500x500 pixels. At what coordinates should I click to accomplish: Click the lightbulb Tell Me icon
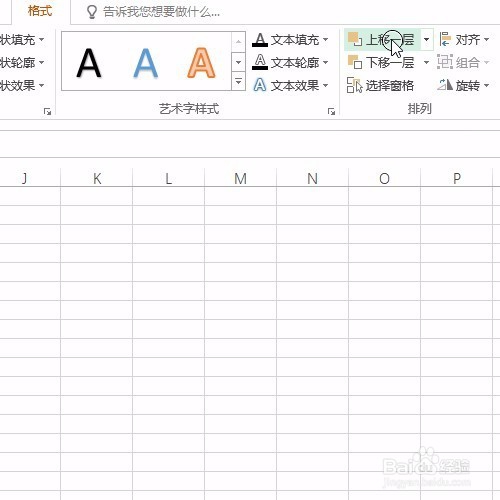(x=92, y=12)
